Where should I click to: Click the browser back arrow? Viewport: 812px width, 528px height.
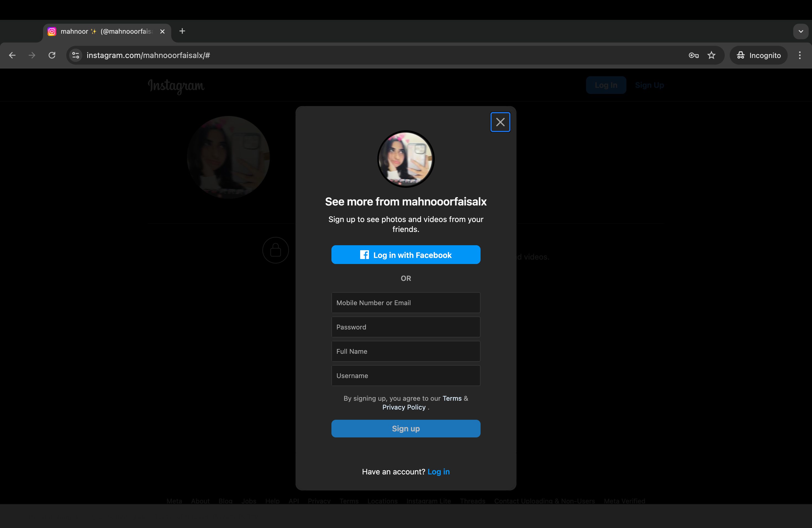coord(12,55)
